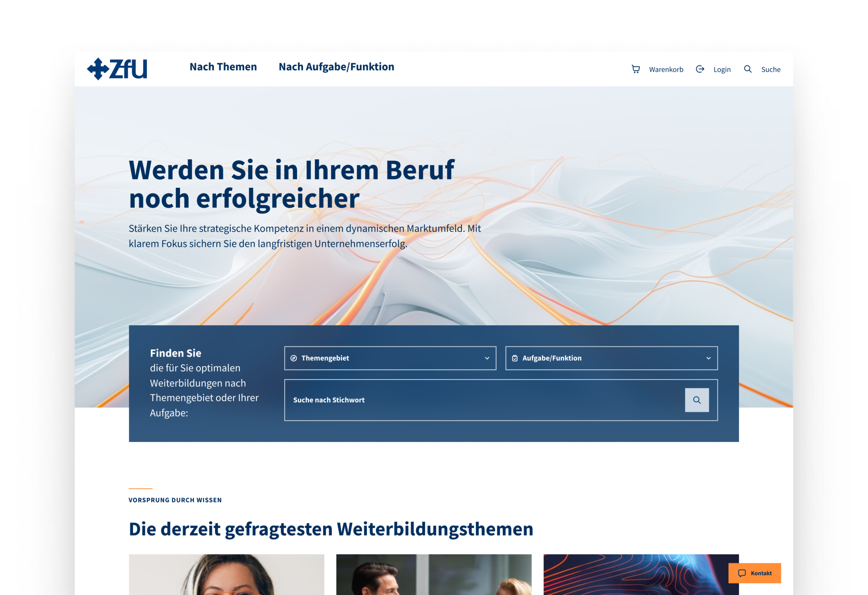
Task: Click the chat bubble icon on Kontakt
Action: tap(742, 573)
